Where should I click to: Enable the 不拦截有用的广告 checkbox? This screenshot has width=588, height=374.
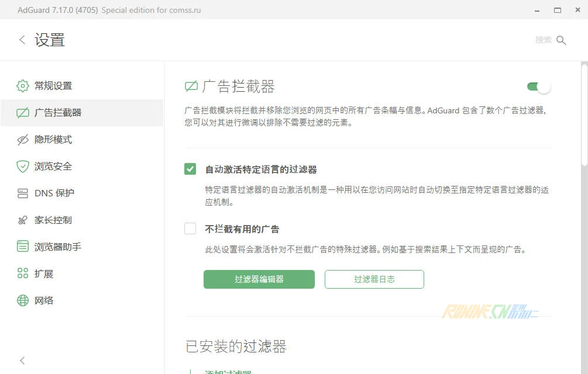point(190,228)
